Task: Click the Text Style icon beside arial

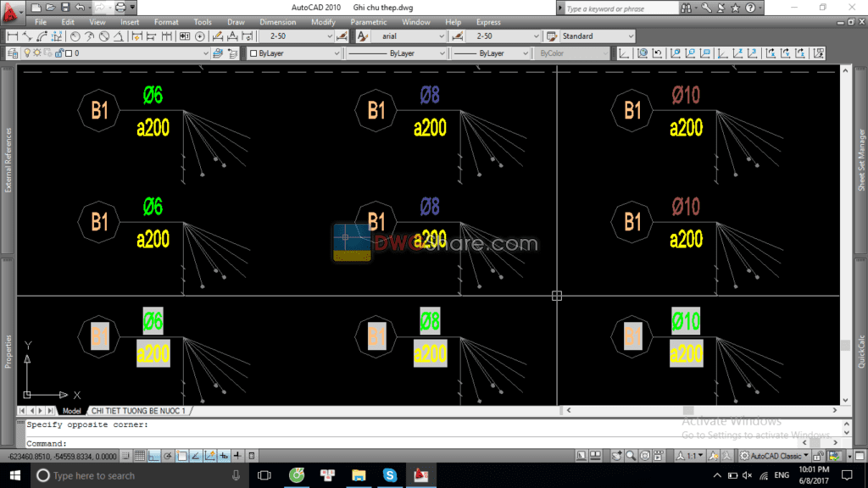Action: [x=363, y=36]
